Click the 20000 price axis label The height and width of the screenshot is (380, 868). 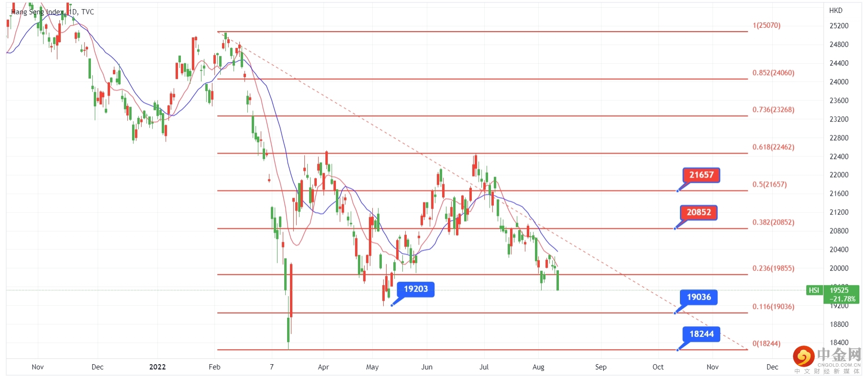click(x=839, y=268)
